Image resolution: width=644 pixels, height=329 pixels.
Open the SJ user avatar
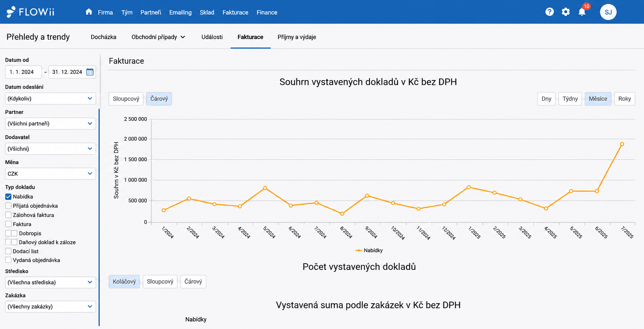point(608,12)
